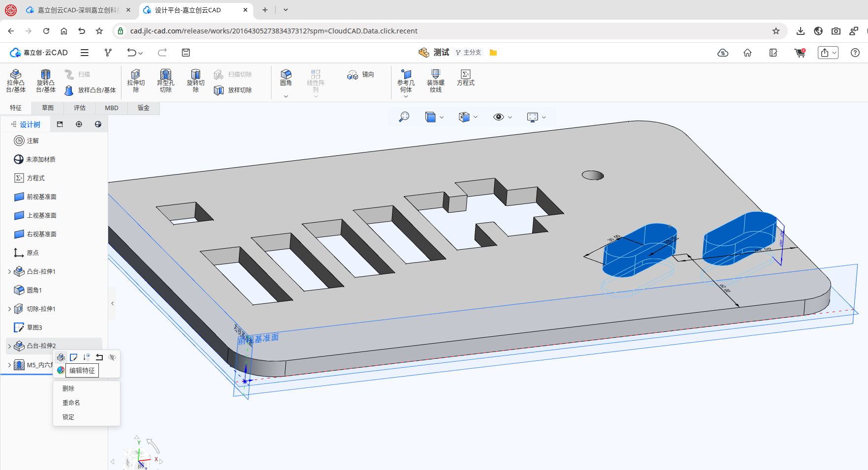Click the browser address bar URL
The width and height of the screenshot is (868, 470).
coord(274,31)
